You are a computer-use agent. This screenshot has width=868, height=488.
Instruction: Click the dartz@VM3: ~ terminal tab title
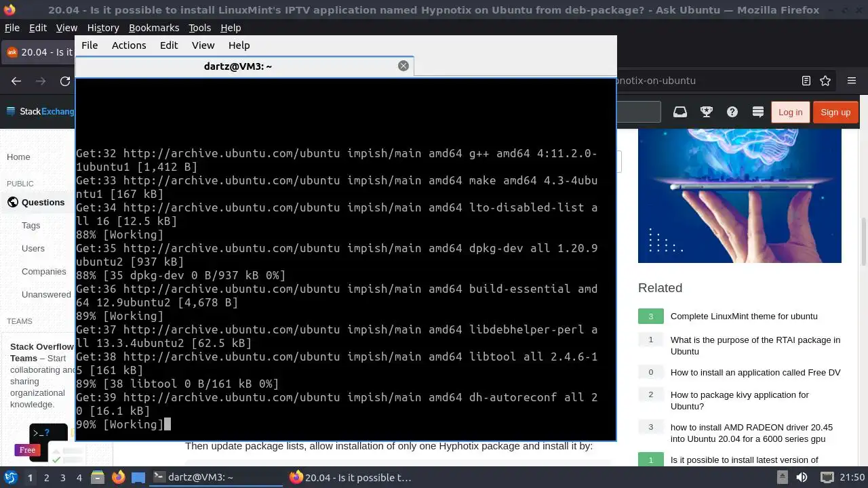238,66
